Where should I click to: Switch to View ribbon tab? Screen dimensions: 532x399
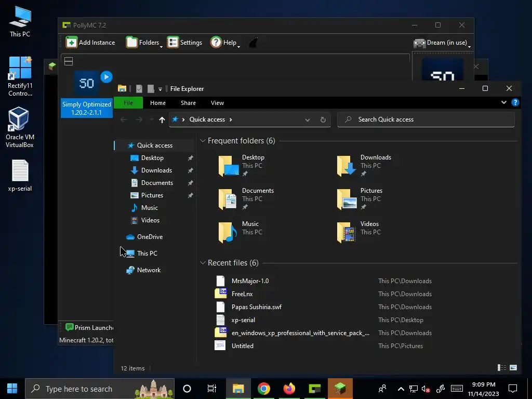click(217, 103)
